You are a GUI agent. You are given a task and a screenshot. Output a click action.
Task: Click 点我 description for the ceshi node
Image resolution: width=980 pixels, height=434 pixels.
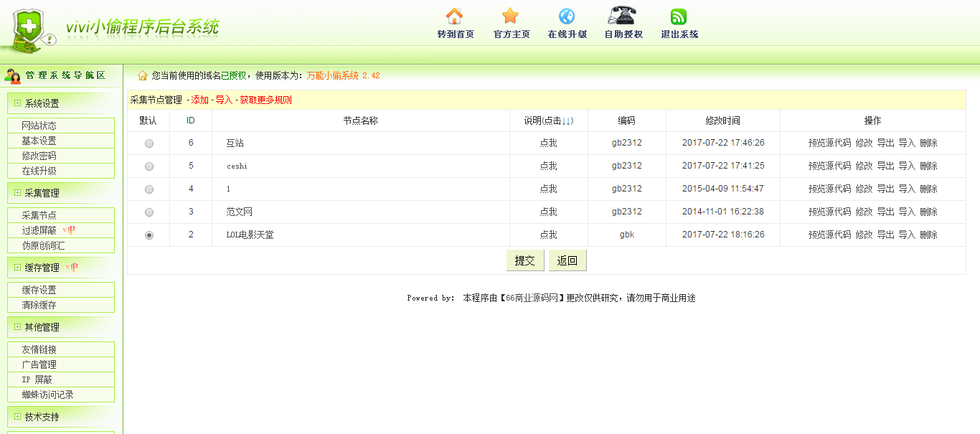tap(548, 166)
